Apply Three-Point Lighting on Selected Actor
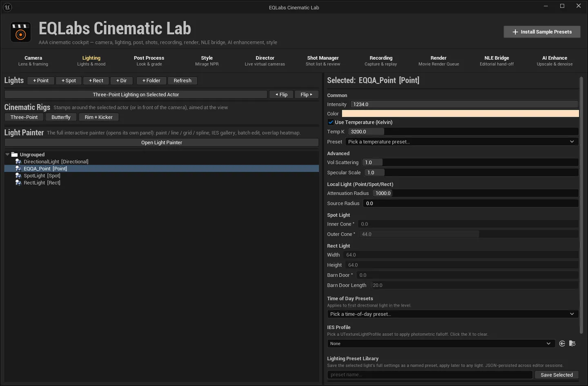588x386 pixels. [136, 94]
